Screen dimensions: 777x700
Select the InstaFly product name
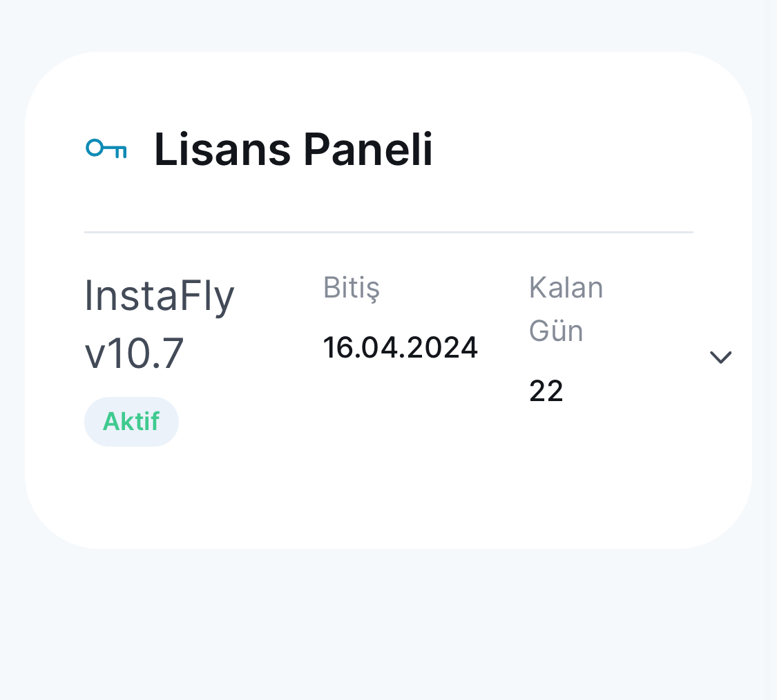pyautogui.click(x=159, y=296)
